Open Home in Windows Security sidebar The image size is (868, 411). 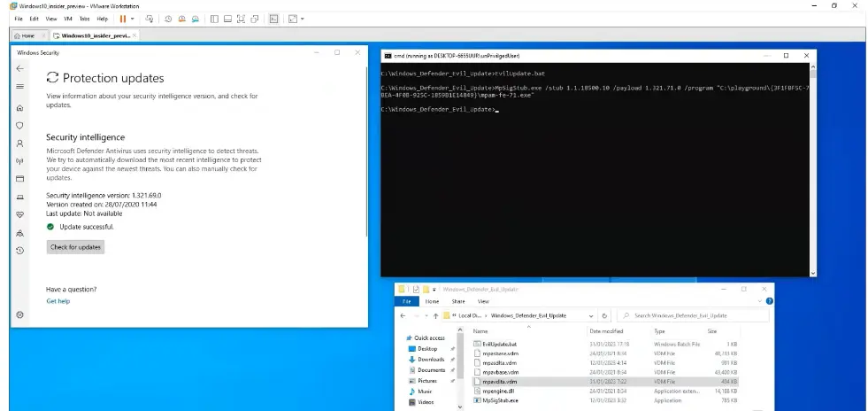[x=20, y=108]
